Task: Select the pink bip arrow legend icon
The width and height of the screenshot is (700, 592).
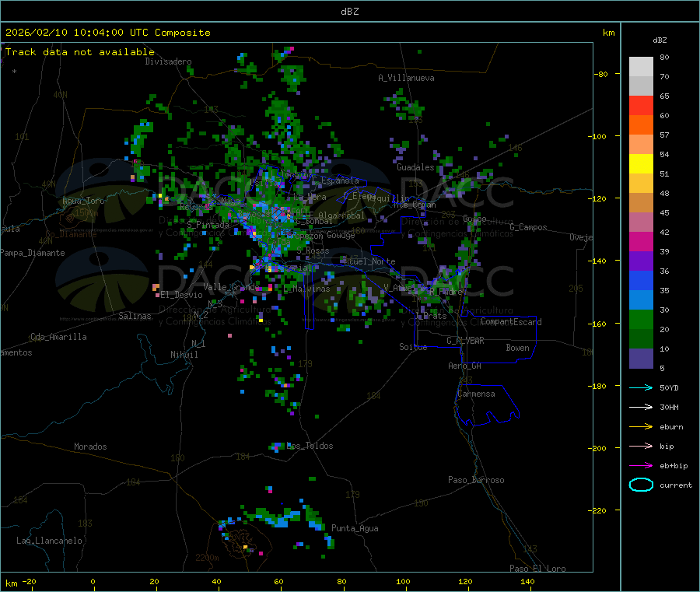Action: pos(641,446)
